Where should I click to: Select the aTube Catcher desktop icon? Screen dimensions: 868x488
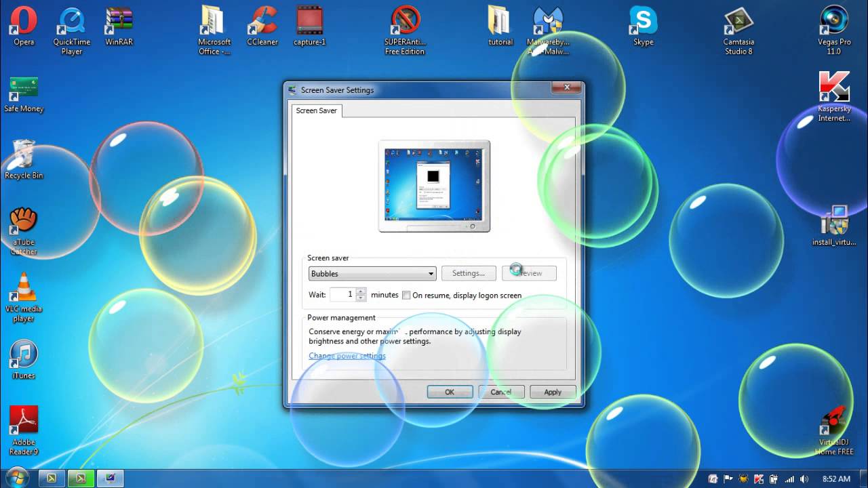coord(24,230)
